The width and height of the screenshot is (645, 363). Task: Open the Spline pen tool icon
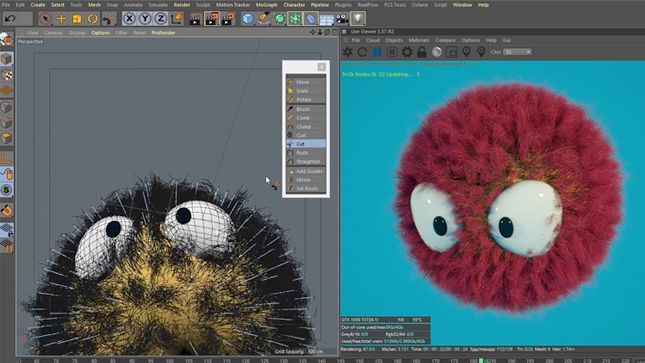[x=264, y=19]
